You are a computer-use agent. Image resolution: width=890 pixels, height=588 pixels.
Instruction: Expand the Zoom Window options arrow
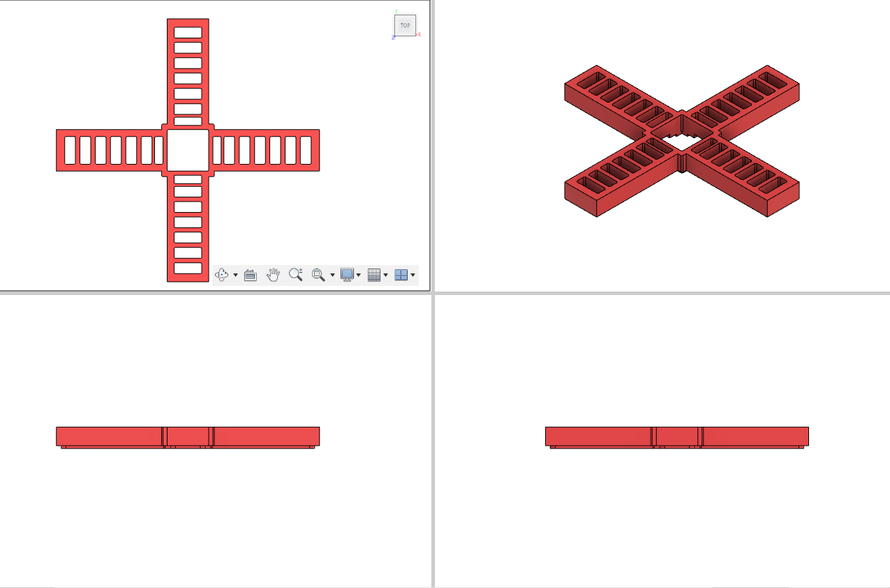click(332, 276)
